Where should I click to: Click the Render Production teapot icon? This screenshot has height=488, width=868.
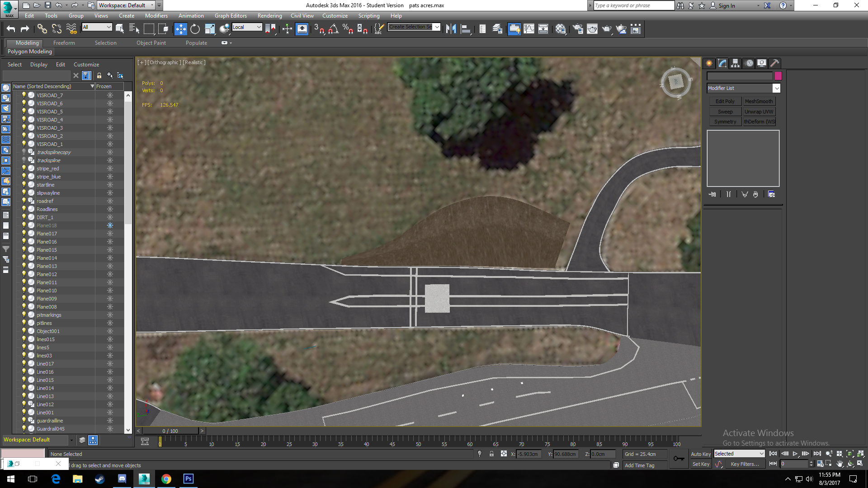click(x=607, y=29)
